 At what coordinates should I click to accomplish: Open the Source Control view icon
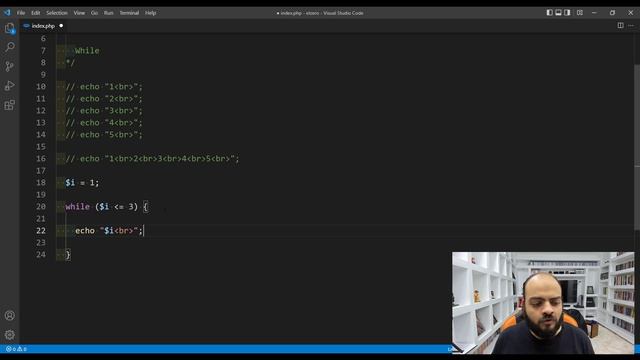pyautogui.click(x=9, y=66)
